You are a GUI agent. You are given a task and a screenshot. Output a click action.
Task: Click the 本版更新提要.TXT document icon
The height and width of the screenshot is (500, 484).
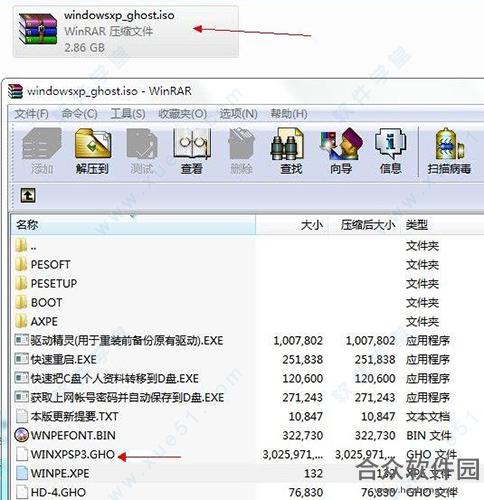22,416
